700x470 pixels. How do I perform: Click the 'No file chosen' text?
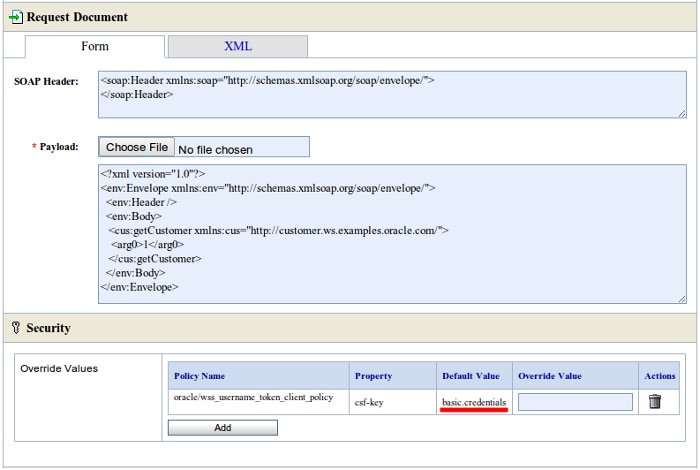click(x=215, y=150)
